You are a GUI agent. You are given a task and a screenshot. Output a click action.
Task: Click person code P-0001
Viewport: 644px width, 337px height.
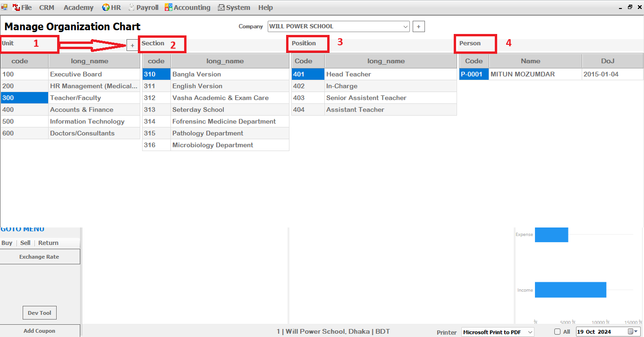[x=474, y=74]
